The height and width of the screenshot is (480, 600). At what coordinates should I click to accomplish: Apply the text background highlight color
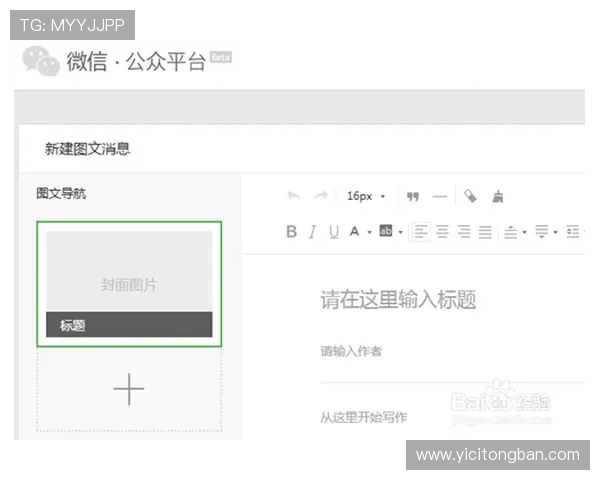(386, 231)
